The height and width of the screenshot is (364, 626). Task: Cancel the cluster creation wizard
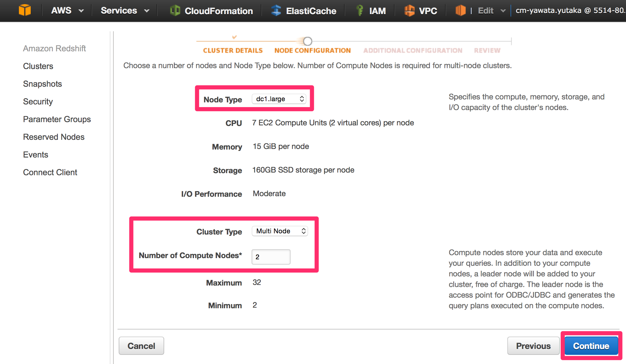tap(141, 346)
